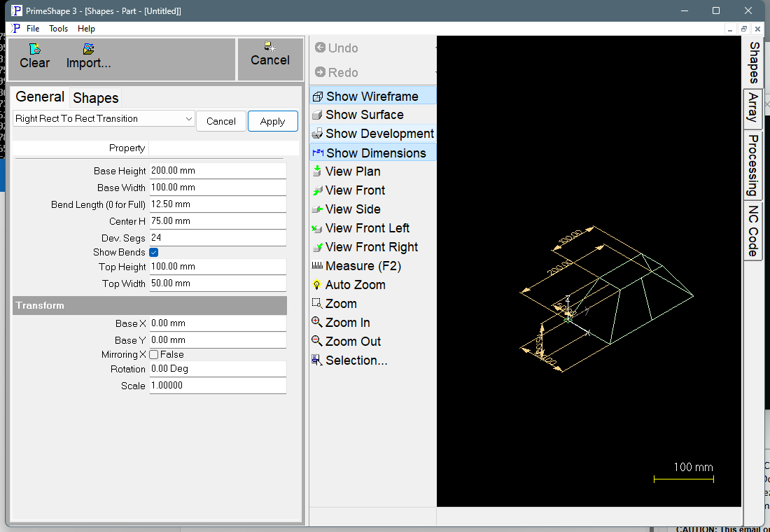The image size is (770, 532).
Task: Open the Tools menu
Action: (x=58, y=29)
